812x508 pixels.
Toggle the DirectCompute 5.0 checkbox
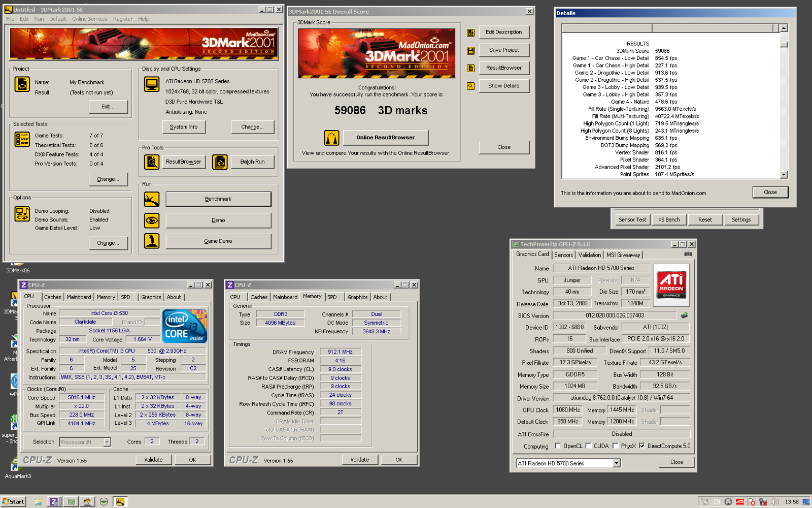click(642, 446)
